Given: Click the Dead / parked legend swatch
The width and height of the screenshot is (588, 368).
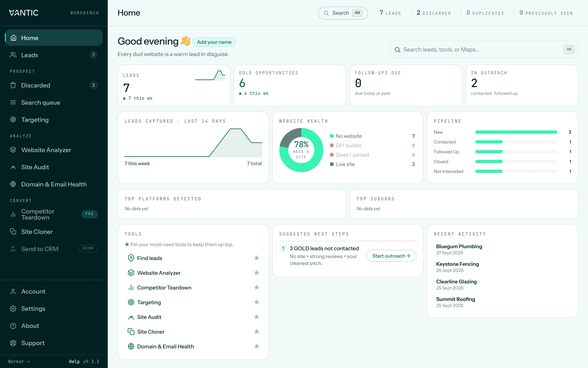Looking at the screenshot, I should [x=332, y=155].
